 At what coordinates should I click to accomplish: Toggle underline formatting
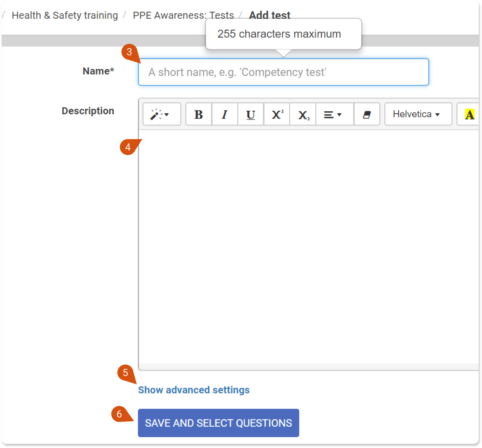[x=251, y=114]
